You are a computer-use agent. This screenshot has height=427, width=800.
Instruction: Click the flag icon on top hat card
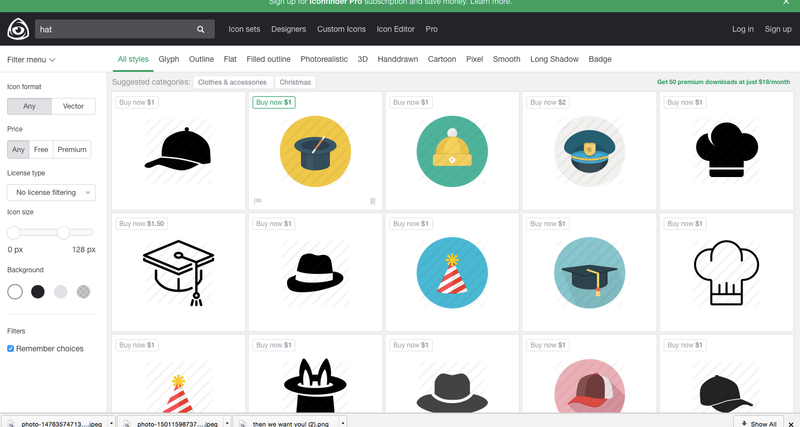(258, 202)
